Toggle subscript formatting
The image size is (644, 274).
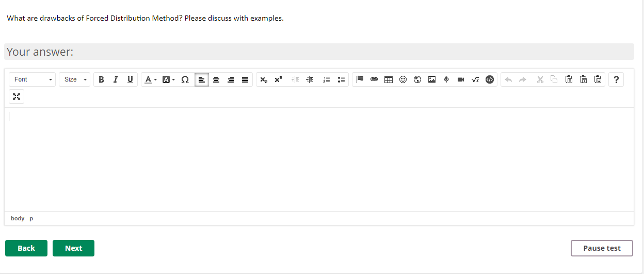click(x=263, y=79)
